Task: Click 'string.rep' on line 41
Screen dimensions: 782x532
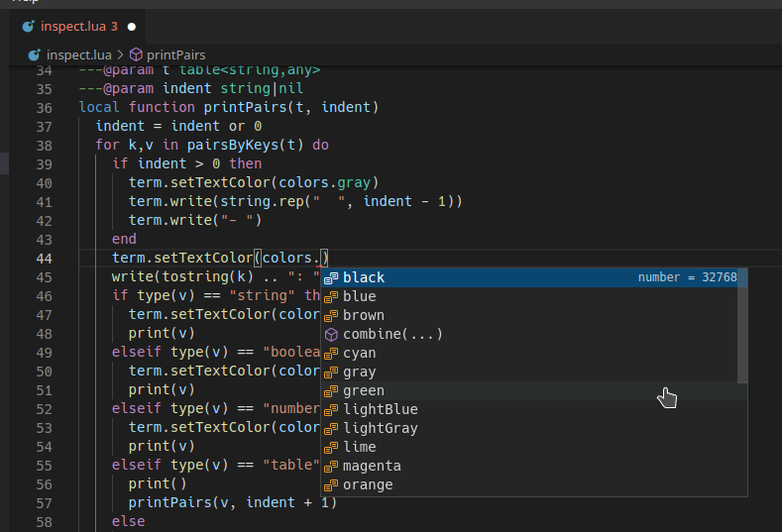Action: coord(263,201)
